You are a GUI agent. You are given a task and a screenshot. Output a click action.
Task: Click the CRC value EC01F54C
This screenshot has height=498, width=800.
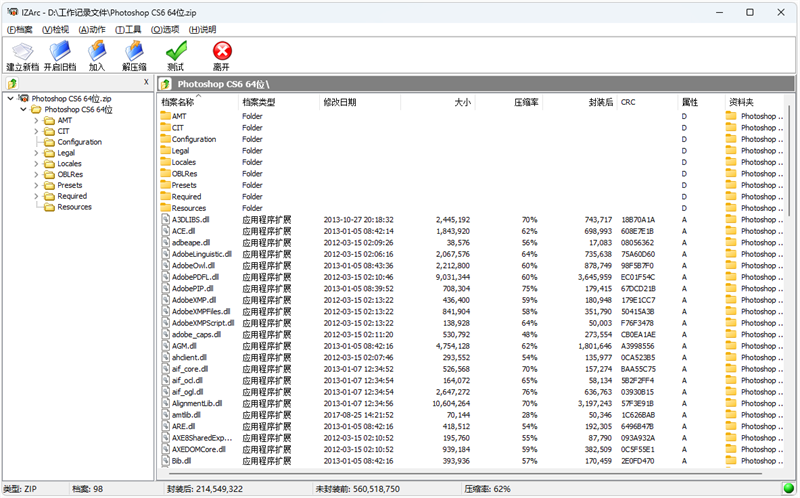(x=638, y=277)
